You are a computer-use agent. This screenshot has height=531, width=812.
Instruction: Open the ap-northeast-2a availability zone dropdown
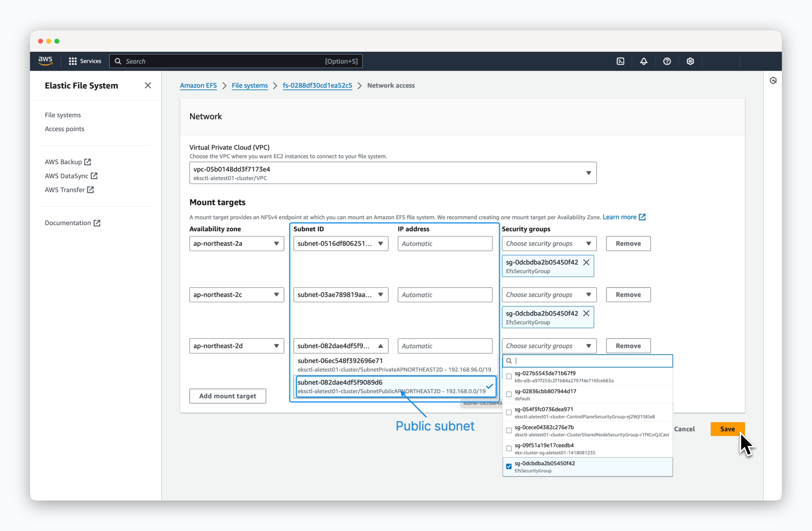[236, 244]
